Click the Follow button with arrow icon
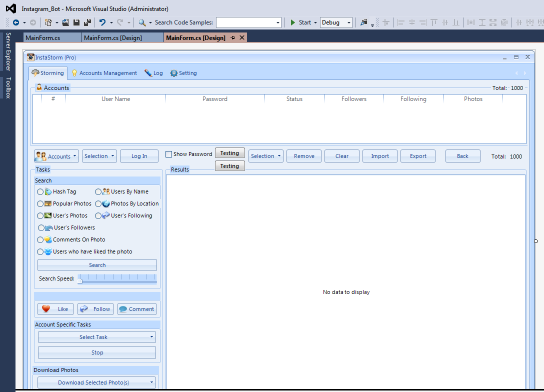 point(95,308)
